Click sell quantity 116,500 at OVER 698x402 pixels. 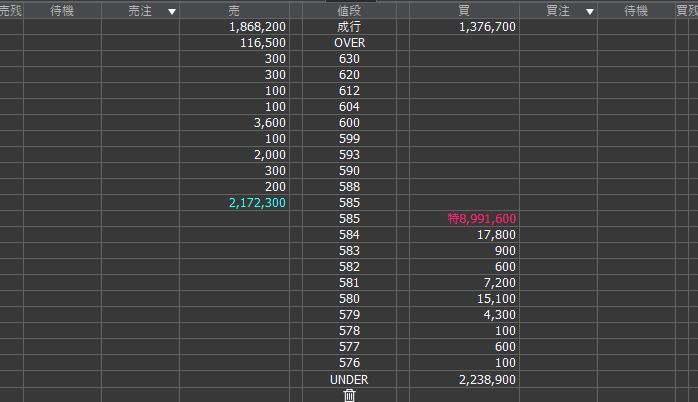point(263,43)
